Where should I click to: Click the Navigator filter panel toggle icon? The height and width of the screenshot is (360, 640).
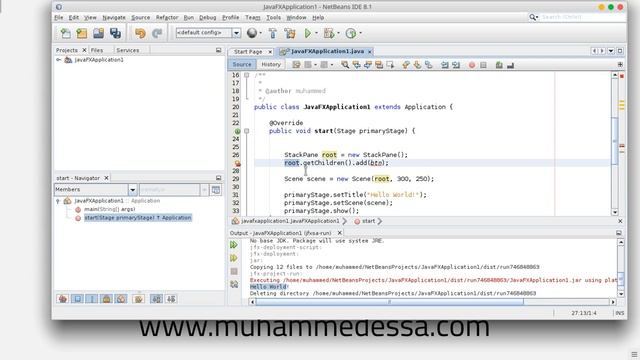pyautogui.click(x=216, y=189)
